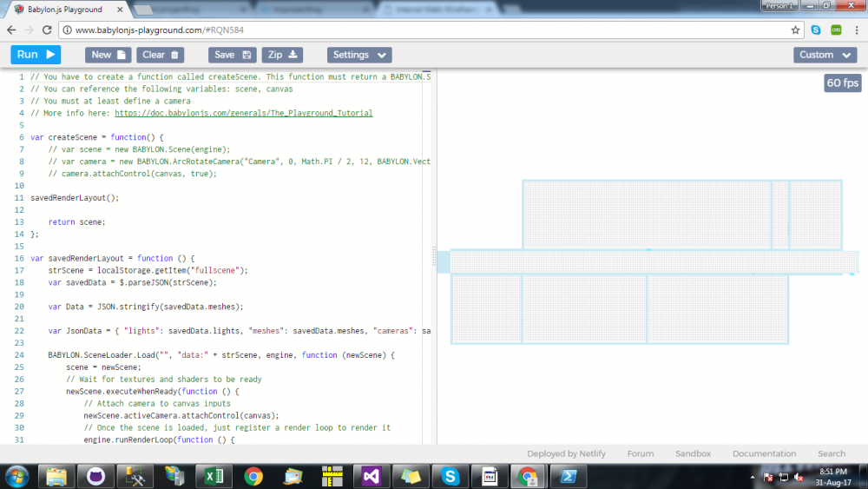Open the Chrome three-dot menu

click(857, 30)
